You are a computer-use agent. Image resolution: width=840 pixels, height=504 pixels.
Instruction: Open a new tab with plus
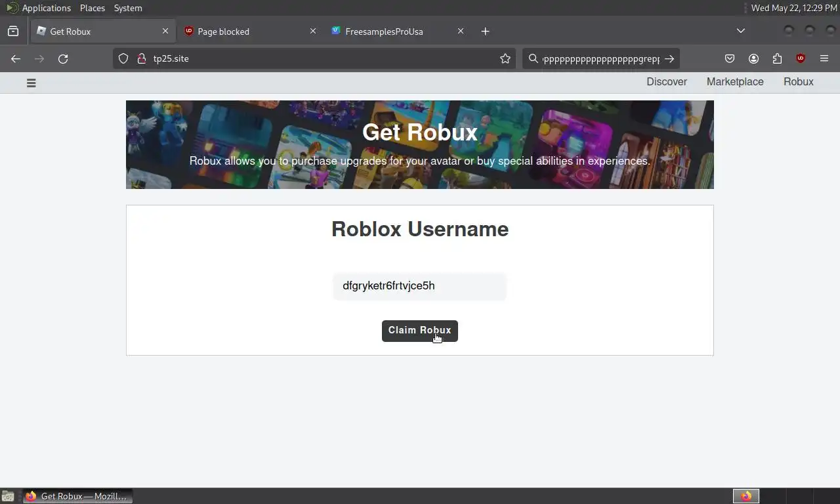click(x=485, y=31)
